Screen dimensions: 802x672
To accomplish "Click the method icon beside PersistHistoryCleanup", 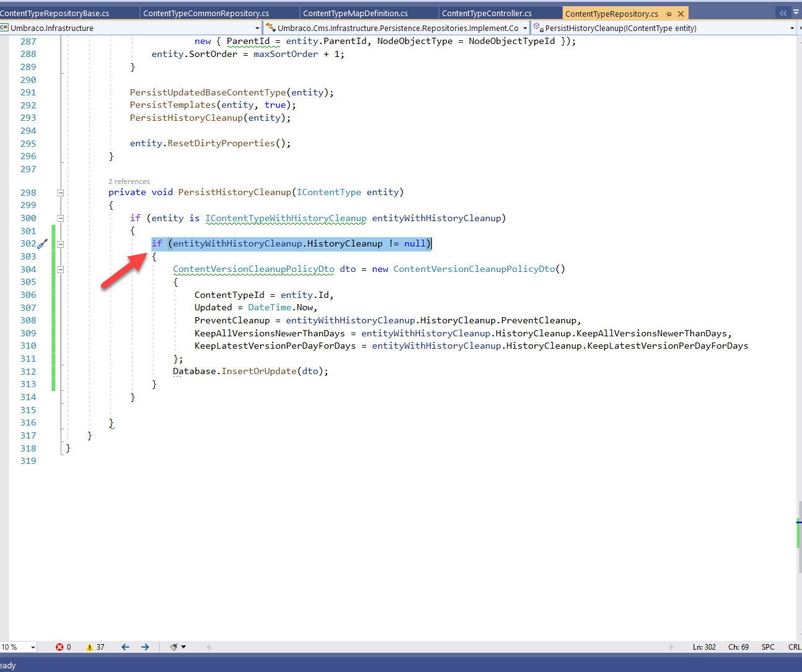I will click(x=539, y=28).
